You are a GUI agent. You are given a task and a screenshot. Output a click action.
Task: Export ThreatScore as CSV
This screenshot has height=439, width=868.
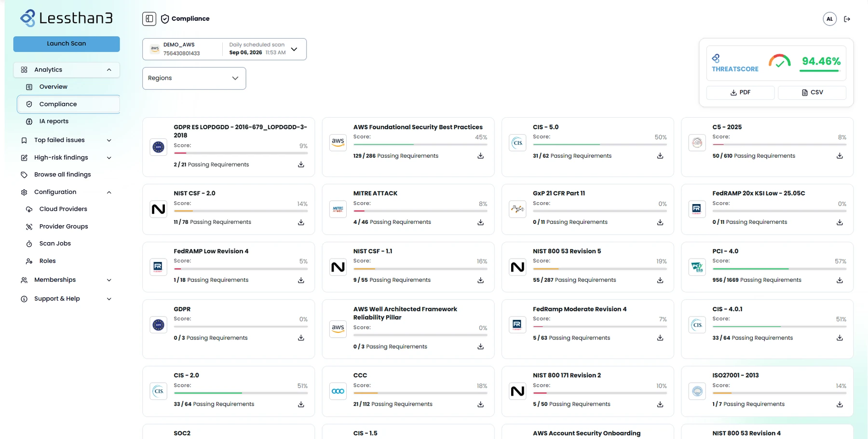coord(812,93)
